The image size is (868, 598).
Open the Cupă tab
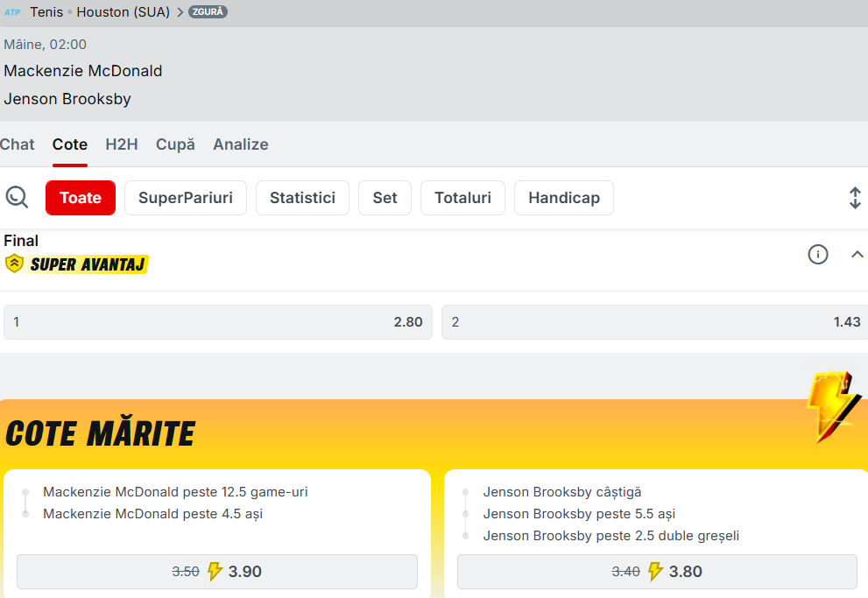pyautogui.click(x=175, y=144)
